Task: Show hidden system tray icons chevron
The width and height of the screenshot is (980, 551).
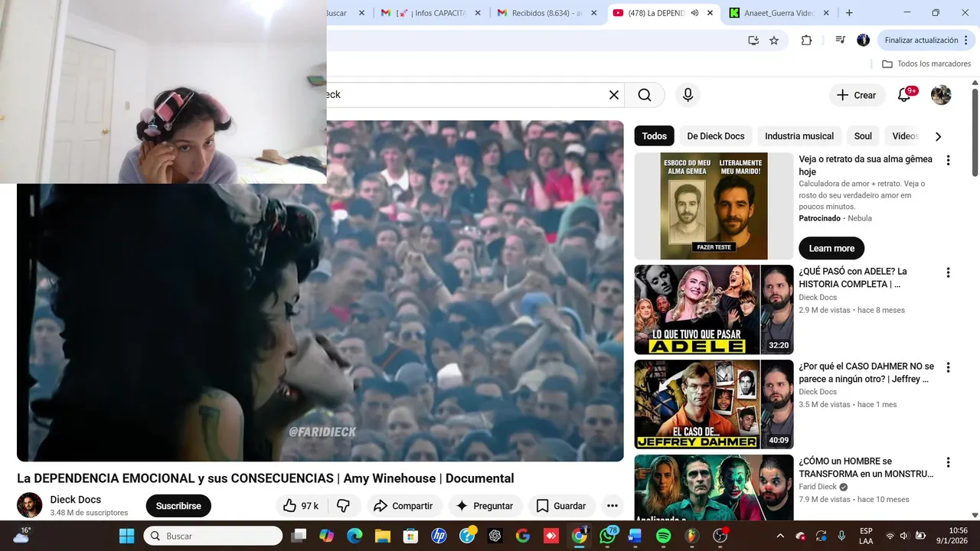Action: (779, 536)
